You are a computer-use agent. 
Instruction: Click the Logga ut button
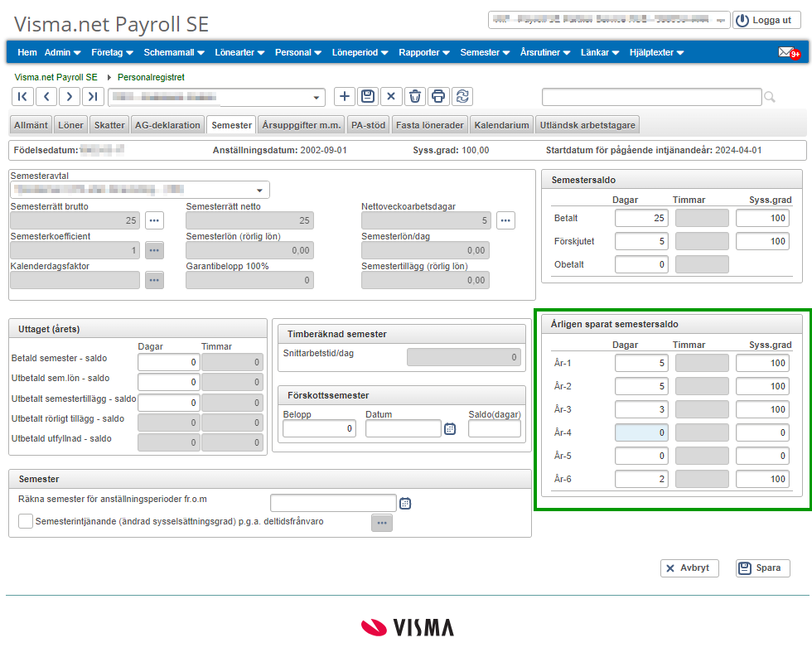pyautogui.click(x=766, y=20)
